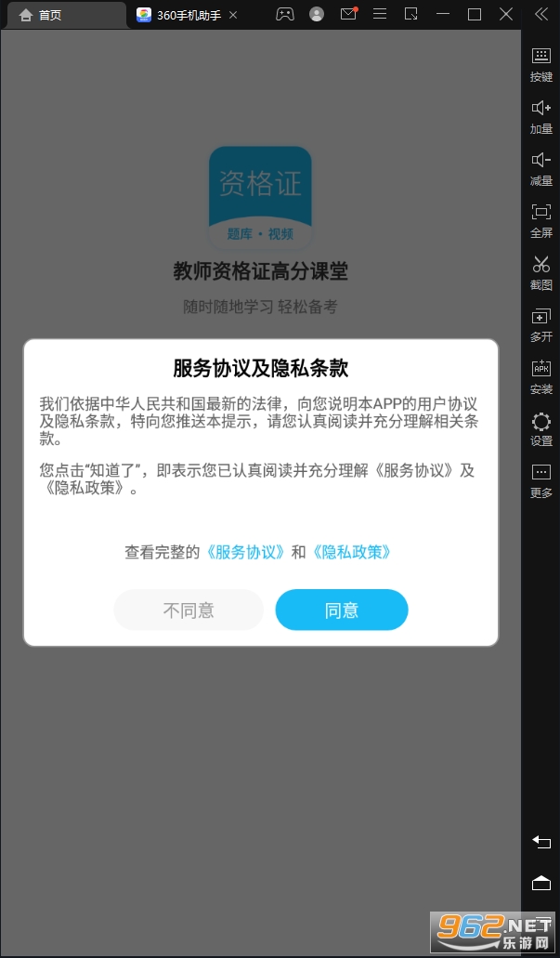
Task: Collapse sidebar with double chevron
Action: (541, 14)
